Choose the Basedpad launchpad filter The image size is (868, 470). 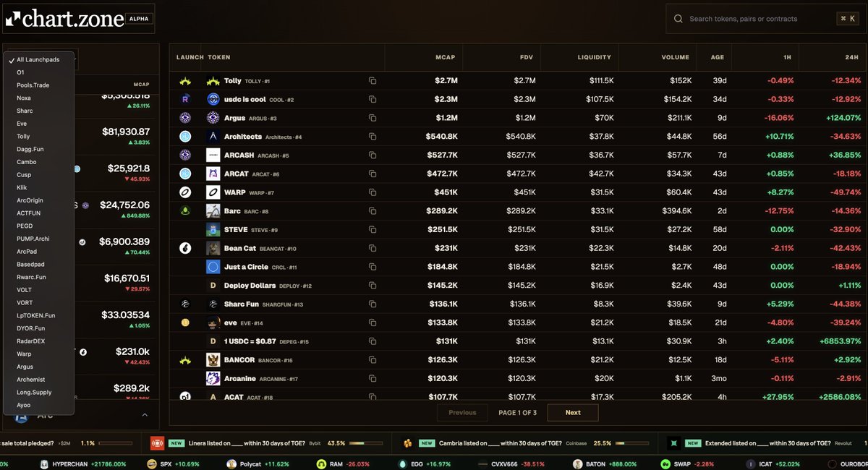[38, 265]
